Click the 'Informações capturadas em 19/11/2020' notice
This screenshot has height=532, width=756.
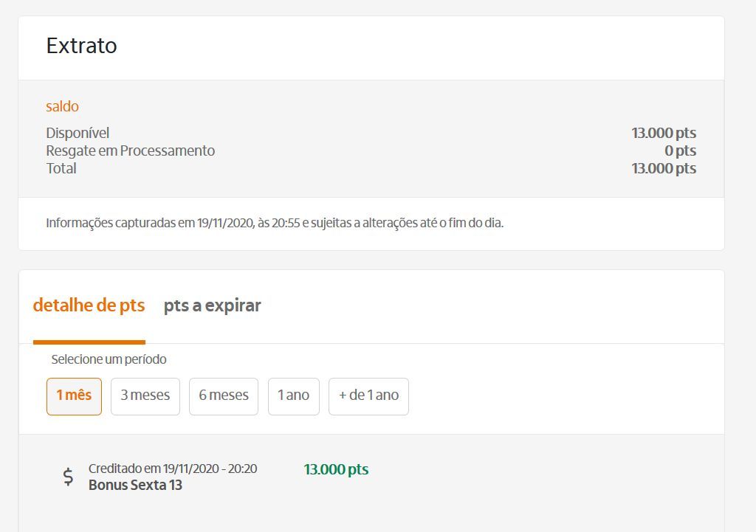[275, 223]
